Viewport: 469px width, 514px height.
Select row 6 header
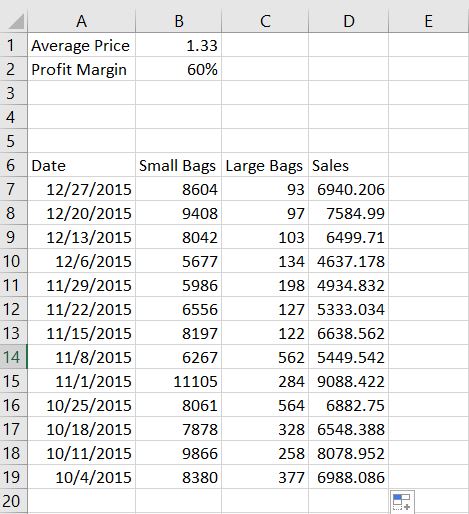[14, 165]
